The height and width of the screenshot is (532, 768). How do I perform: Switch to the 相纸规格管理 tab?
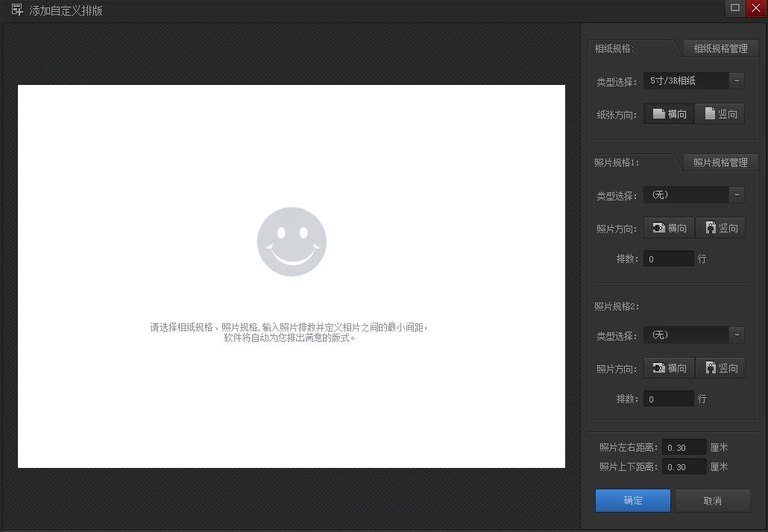pos(720,48)
